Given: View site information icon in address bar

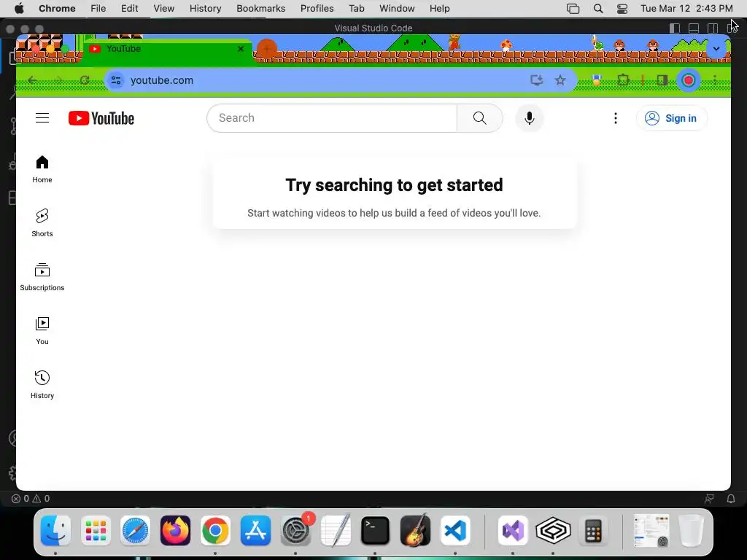Looking at the screenshot, I should [x=116, y=80].
